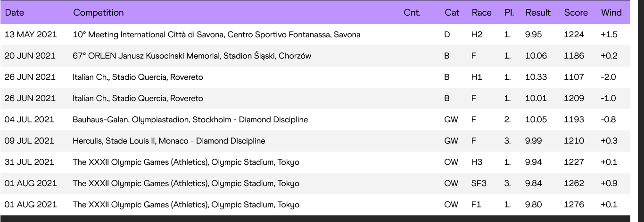
Task: Click the Cnt. column header
Action: click(412, 13)
